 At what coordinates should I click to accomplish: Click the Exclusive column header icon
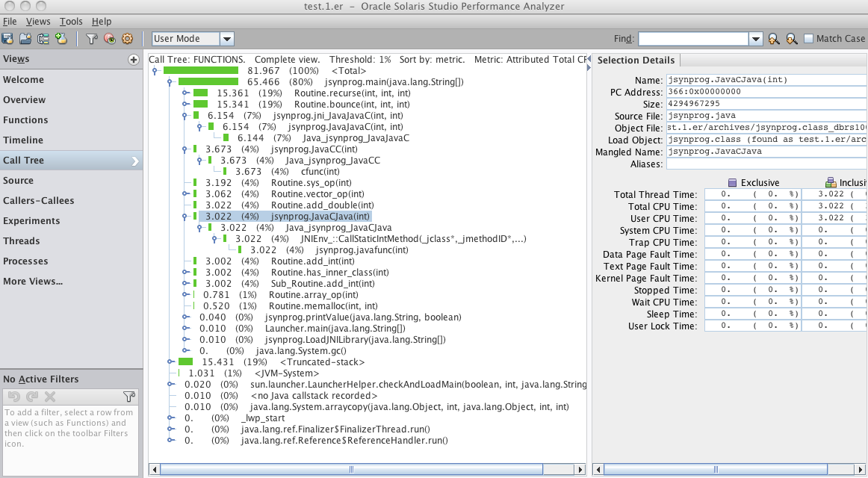[732, 182]
